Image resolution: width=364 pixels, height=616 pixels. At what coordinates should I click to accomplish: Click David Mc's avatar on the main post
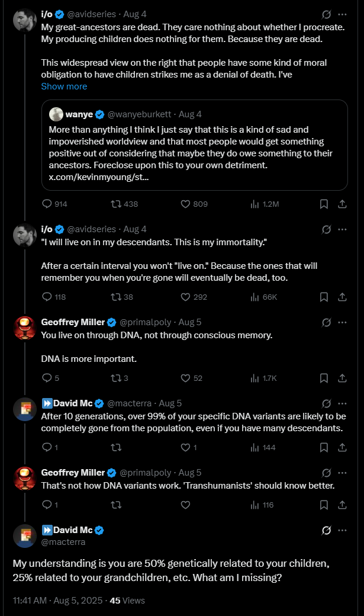pos(25,535)
